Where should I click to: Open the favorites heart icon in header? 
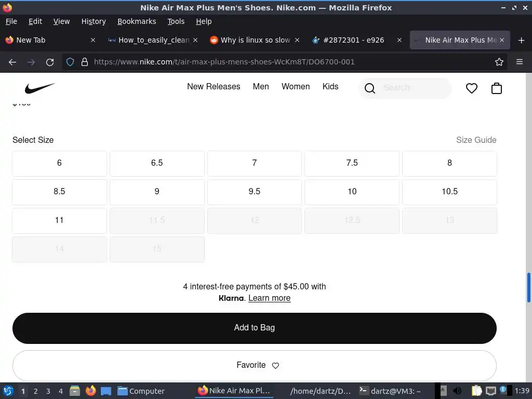coord(471,88)
